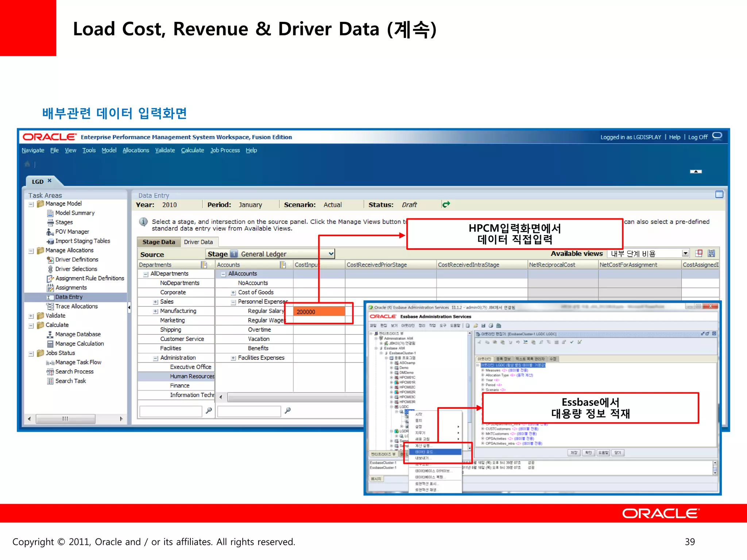Open the Job Process menu
This screenshot has width=747, height=560.
225,150
